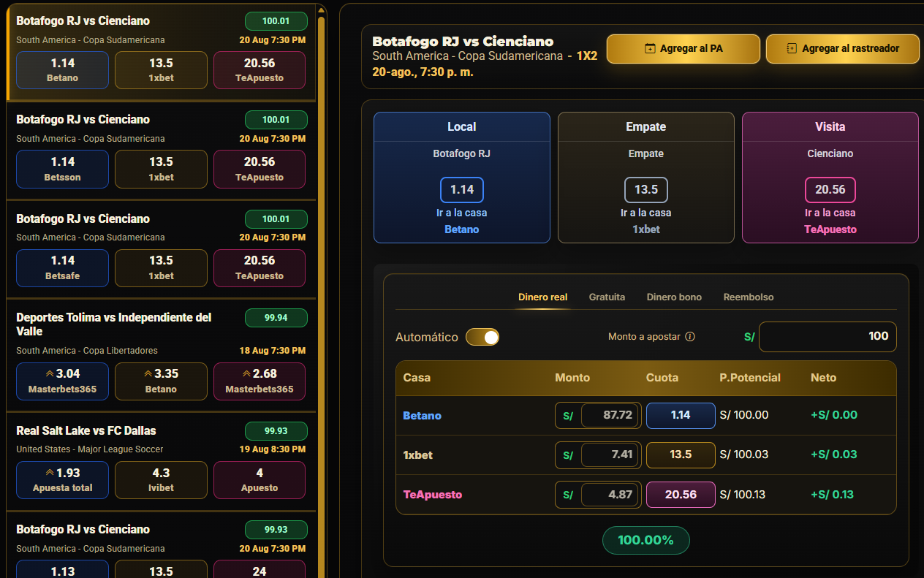This screenshot has width=924, height=578.
Task: Select the Dinero bono tab
Action: [674, 297]
